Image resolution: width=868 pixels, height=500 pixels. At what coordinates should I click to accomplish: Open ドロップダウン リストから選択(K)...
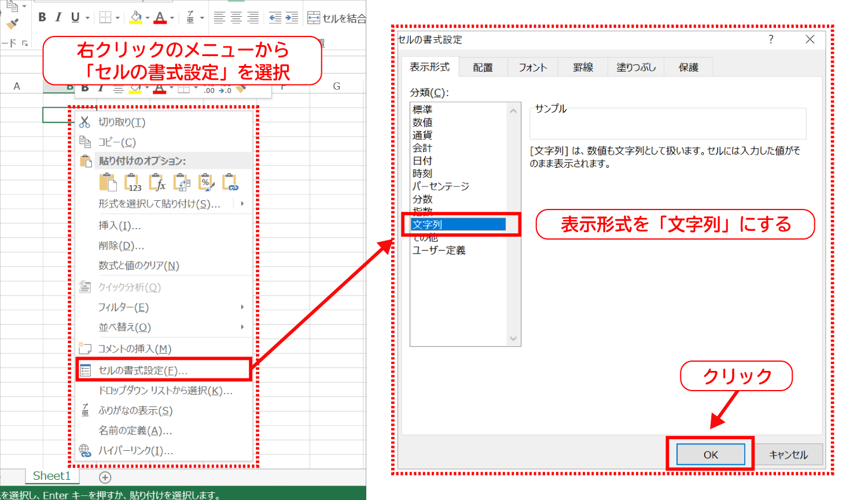164,391
